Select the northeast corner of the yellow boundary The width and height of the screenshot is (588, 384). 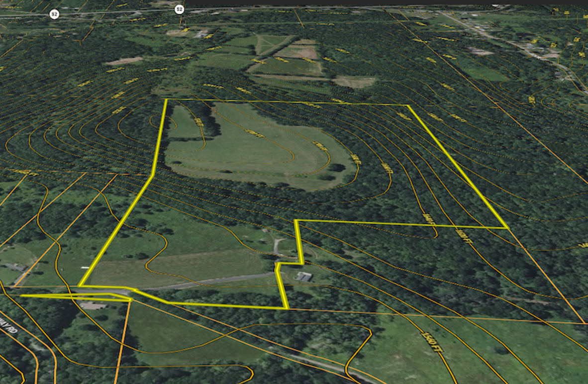click(407, 105)
